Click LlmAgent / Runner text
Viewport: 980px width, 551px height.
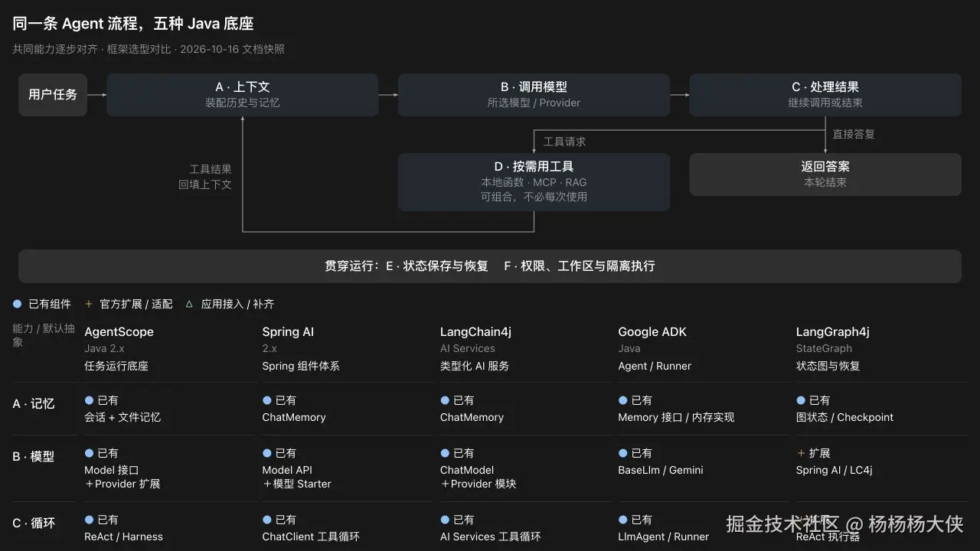(x=664, y=536)
